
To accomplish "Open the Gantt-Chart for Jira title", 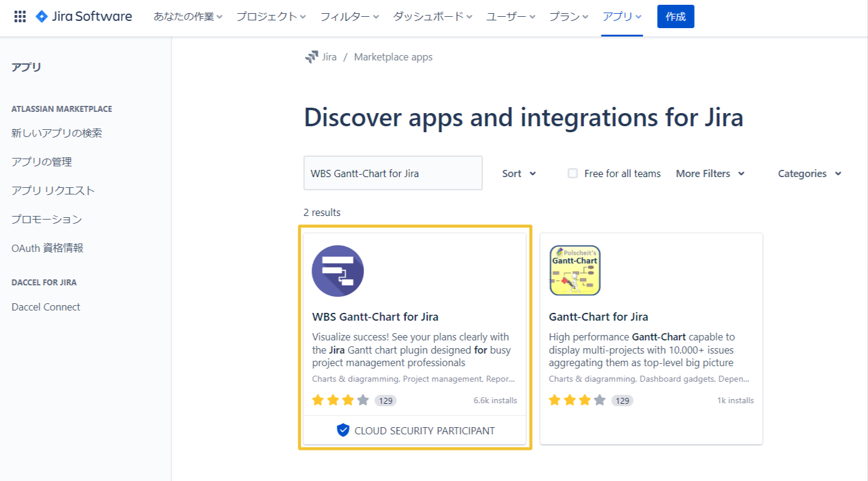I will [598, 317].
